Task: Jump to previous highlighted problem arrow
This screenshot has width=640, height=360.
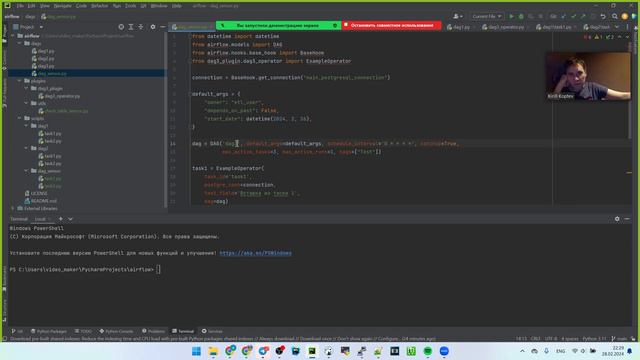Action: tap(620, 37)
